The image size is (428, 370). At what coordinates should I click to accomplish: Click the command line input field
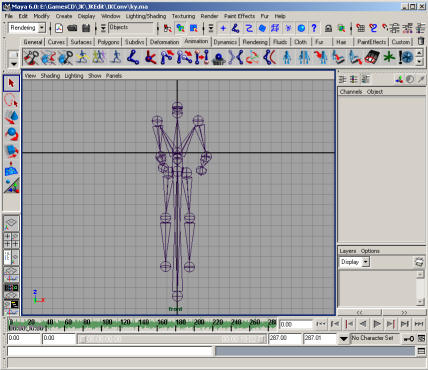110,351
